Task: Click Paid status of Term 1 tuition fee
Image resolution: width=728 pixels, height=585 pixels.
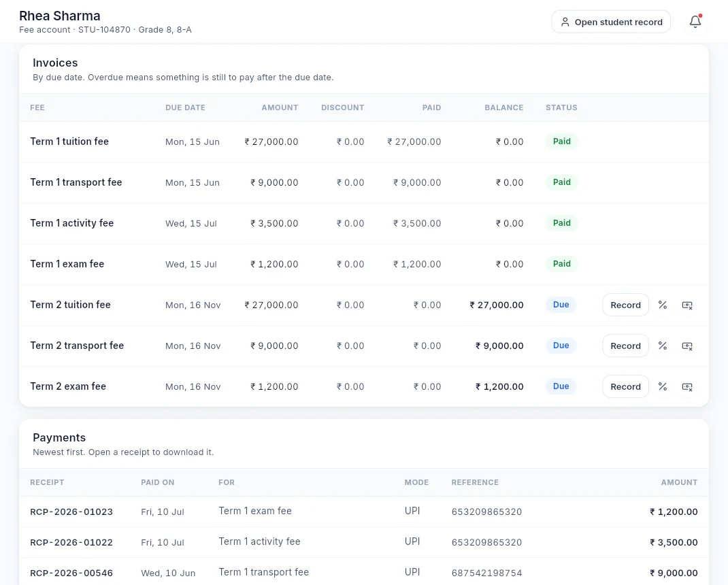Action: pyautogui.click(x=562, y=141)
